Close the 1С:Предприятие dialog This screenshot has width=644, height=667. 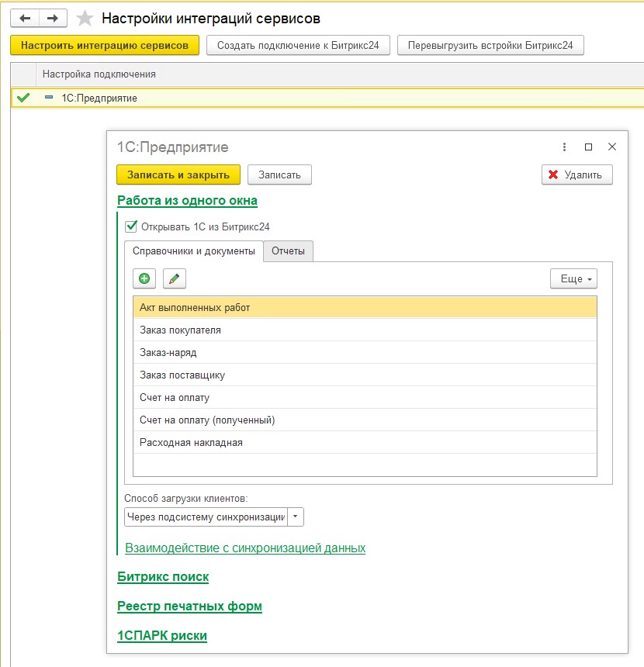(612, 147)
